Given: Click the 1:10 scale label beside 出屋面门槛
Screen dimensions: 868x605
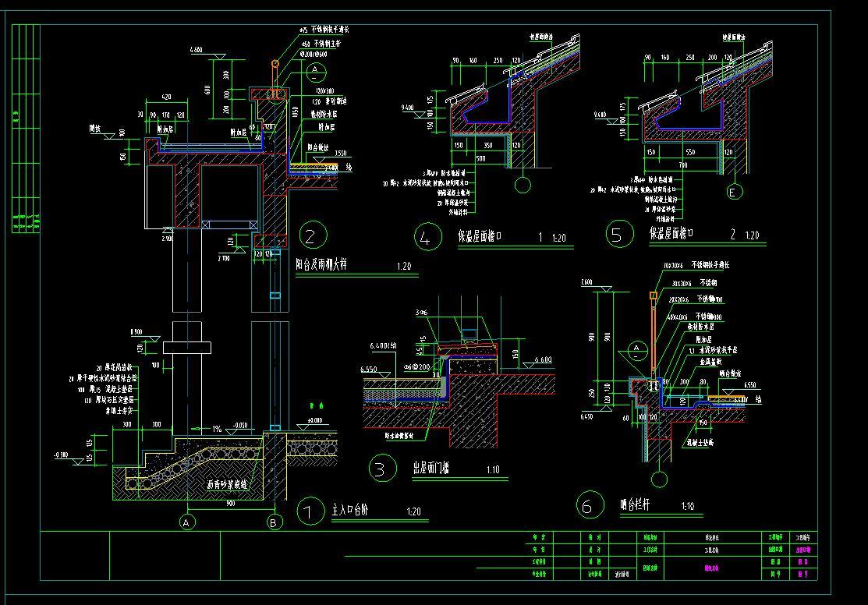Looking at the screenshot, I should (493, 469).
